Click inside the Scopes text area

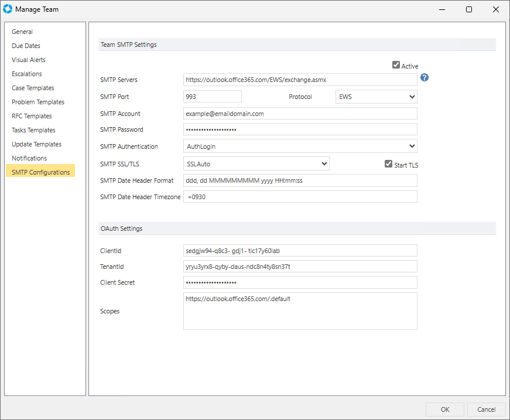pyautogui.click(x=300, y=312)
